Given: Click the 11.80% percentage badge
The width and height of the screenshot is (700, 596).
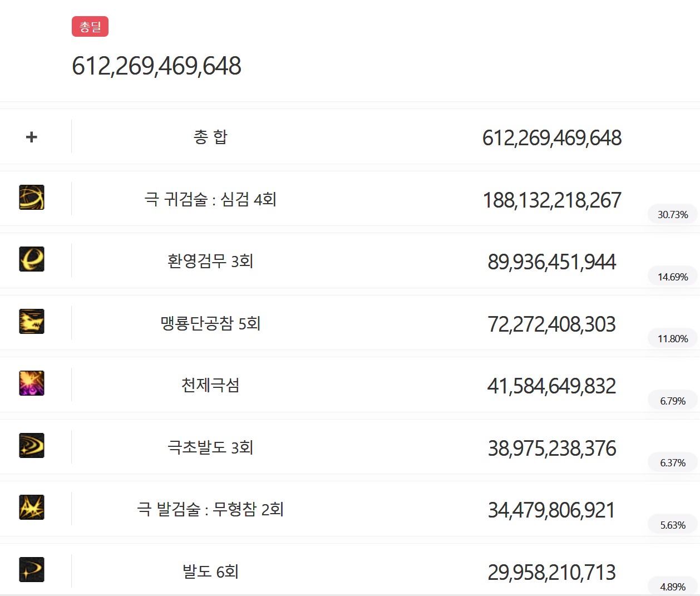Looking at the screenshot, I should 673,339.
